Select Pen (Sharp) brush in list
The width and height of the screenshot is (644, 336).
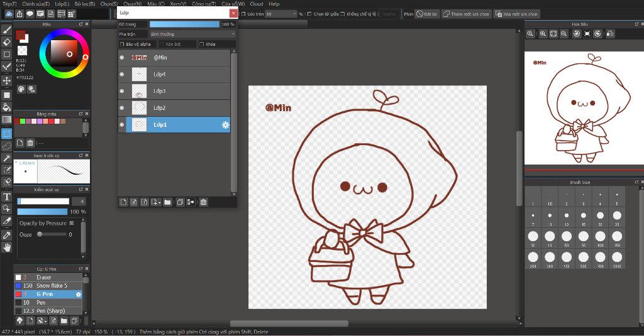tap(48, 310)
